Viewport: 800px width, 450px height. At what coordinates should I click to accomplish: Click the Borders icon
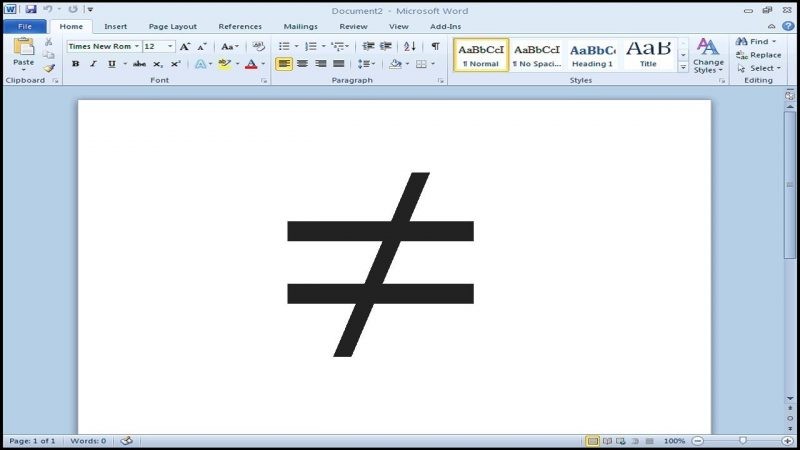click(x=421, y=64)
